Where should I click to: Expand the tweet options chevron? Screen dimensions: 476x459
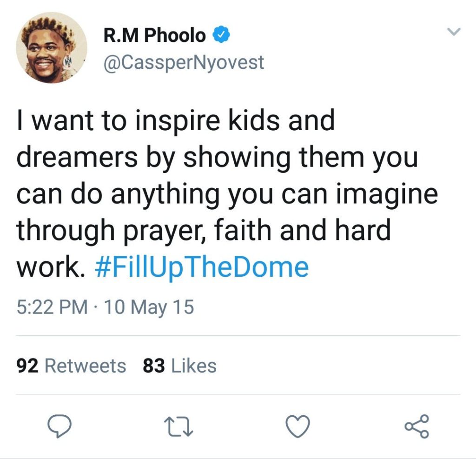(454, 31)
